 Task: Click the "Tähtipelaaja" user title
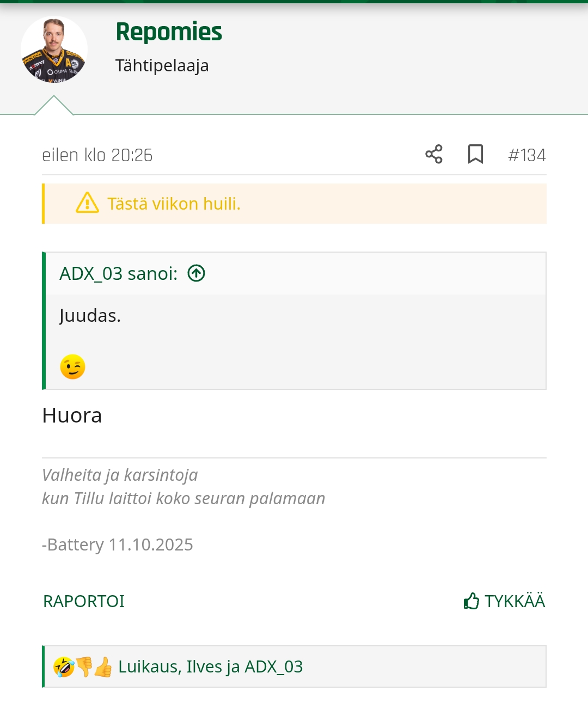click(162, 65)
